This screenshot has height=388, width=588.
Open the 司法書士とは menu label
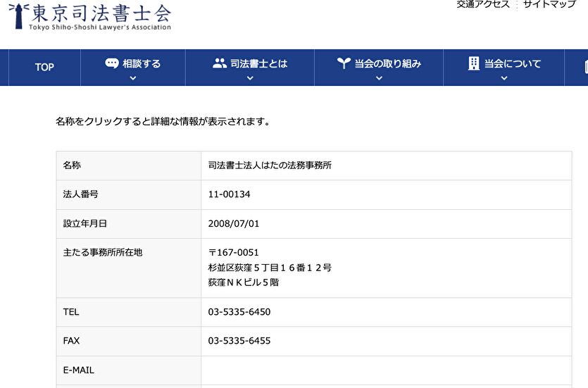258,63
